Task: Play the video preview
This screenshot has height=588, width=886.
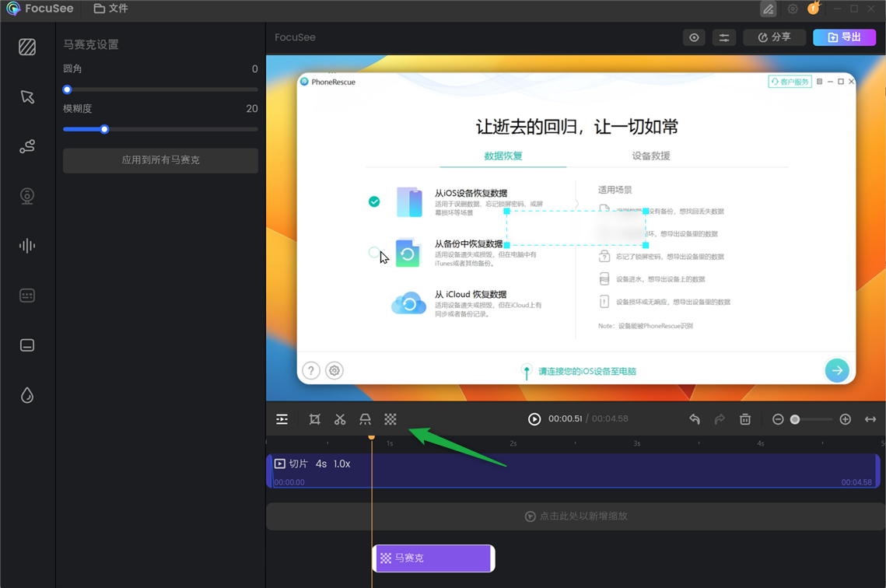Action: (534, 419)
